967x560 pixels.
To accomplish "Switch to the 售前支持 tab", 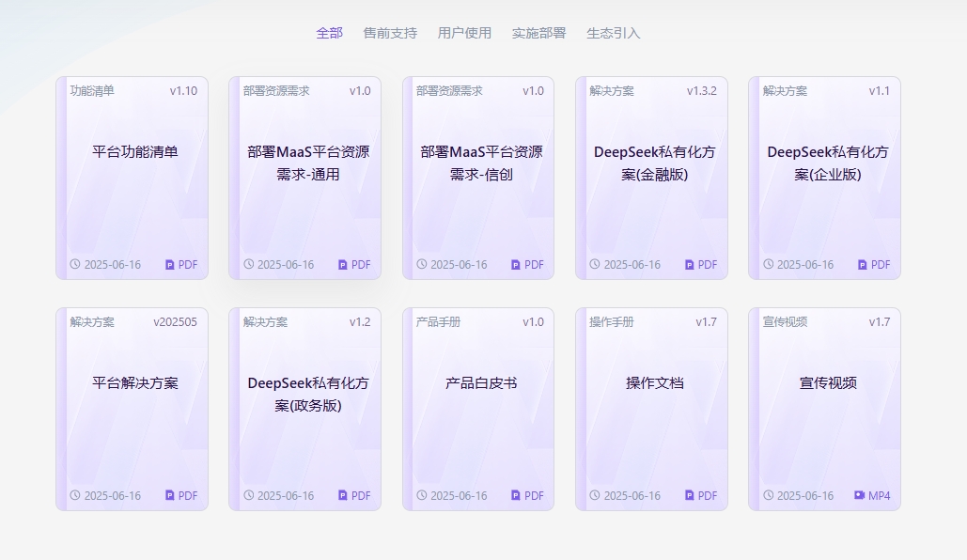I will pyautogui.click(x=390, y=33).
